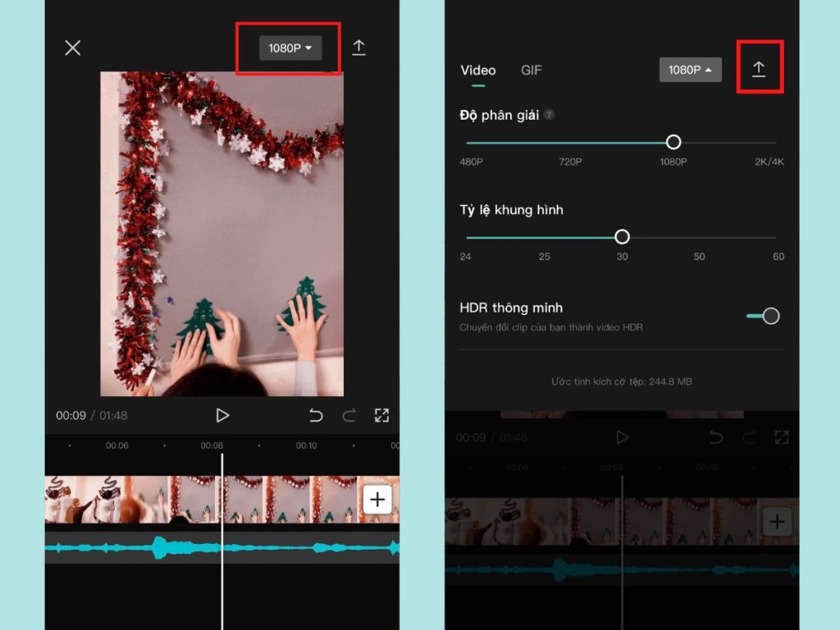Viewport: 840px width, 630px height.
Task: Select 1080P resolution on the slider
Action: [x=673, y=142]
